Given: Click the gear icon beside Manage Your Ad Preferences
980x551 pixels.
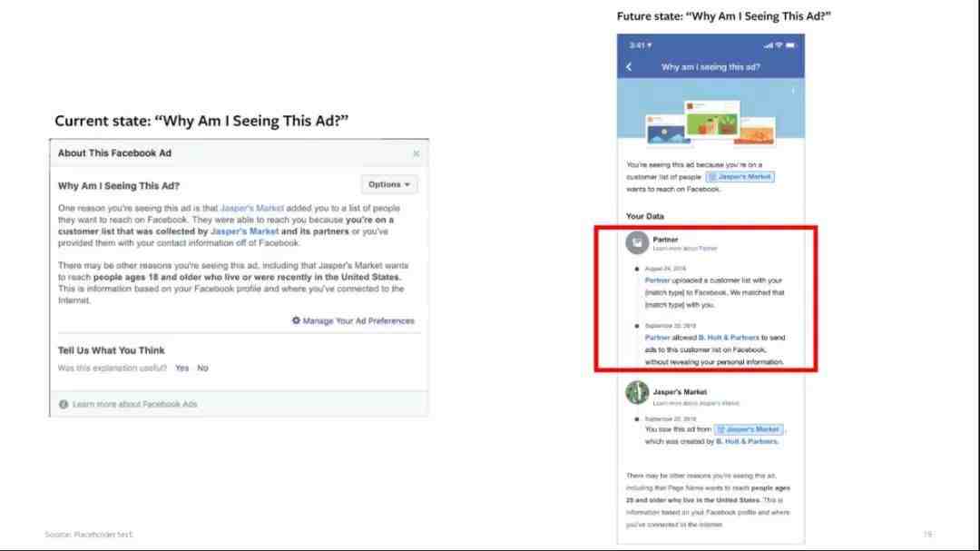Looking at the screenshot, I should [296, 320].
